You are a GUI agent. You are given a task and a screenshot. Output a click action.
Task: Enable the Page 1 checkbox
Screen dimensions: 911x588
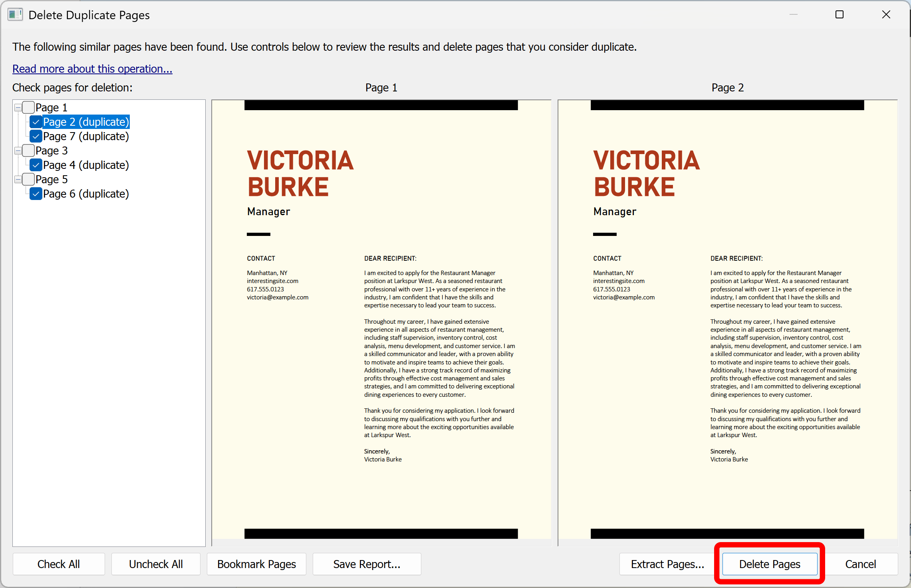click(28, 107)
